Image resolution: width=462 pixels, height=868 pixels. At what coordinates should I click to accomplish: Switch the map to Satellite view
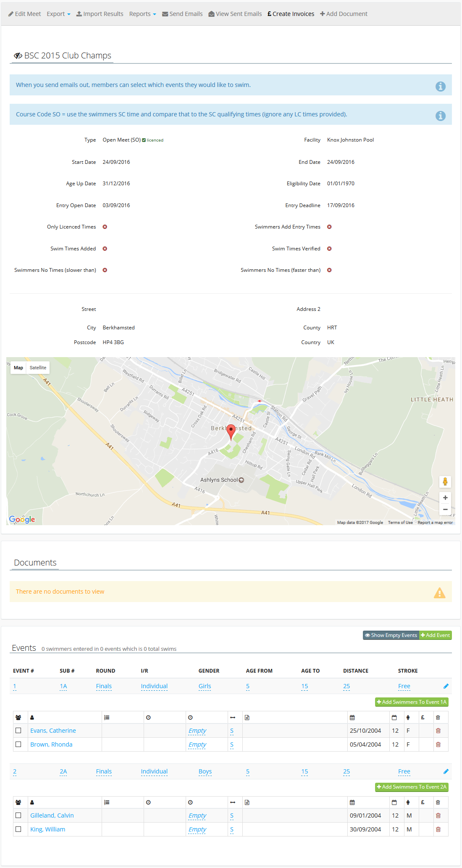pyautogui.click(x=38, y=368)
